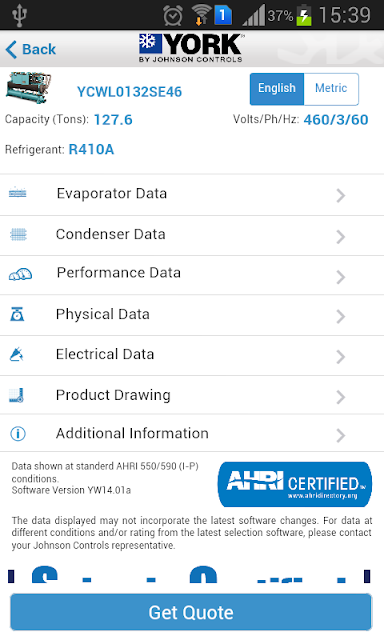Tap the AHRI 550/590 conditions text
This screenshot has height=640, width=384.
pyautogui.click(x=105, y=472)
